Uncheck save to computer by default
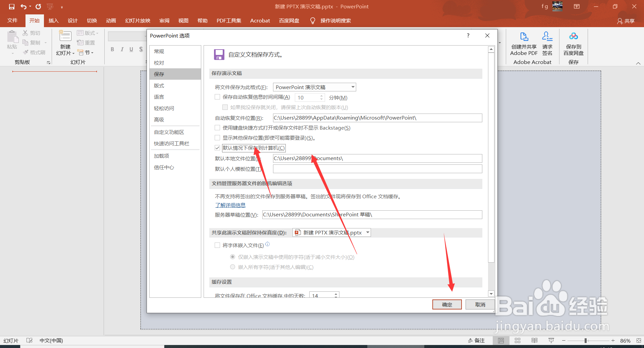This screenshot has width=644, height=348. coord(217,148)
